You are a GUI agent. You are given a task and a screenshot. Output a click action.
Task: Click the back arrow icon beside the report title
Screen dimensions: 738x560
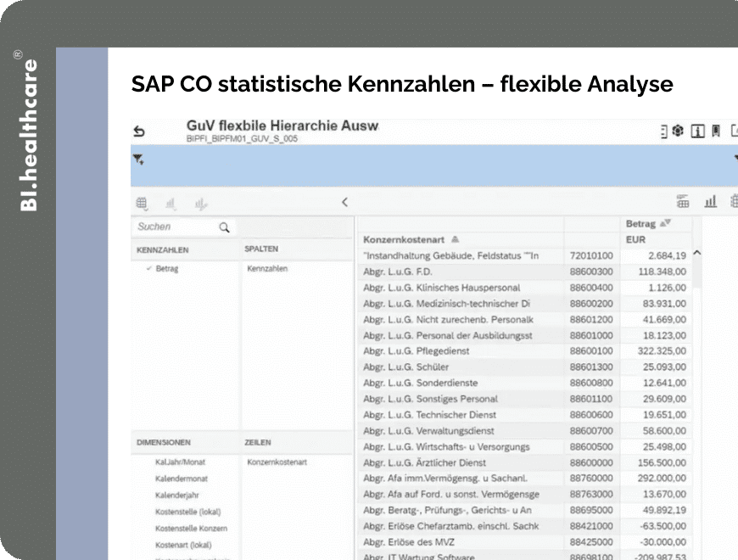click(x=139, y=132)
